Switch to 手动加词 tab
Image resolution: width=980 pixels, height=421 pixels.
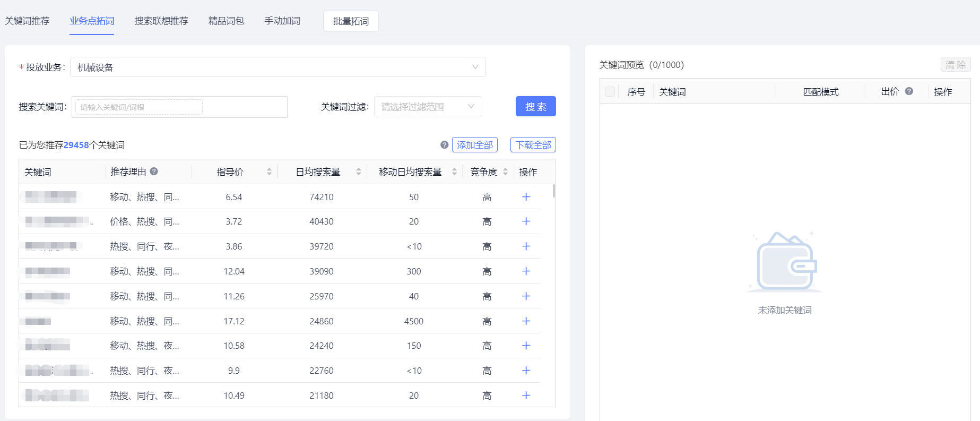click(282, 21)
